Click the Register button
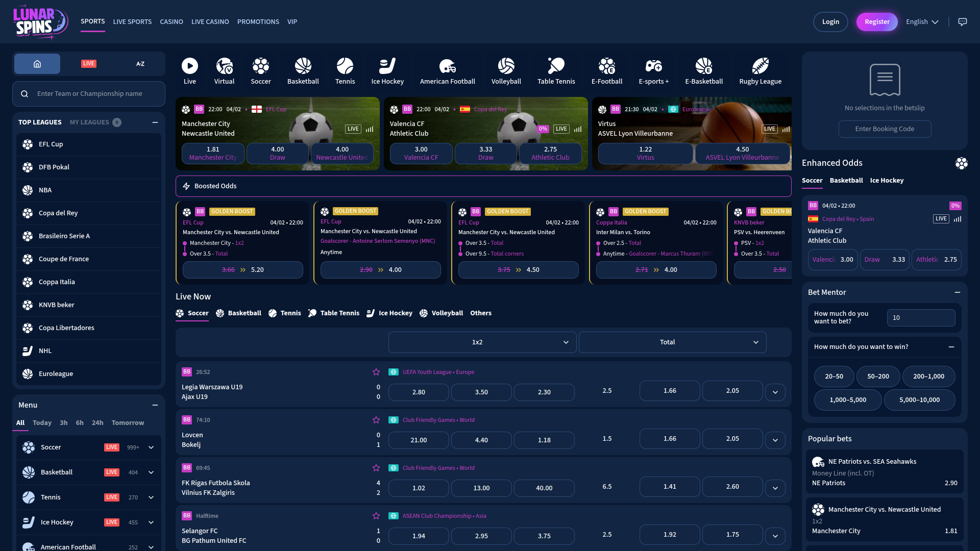The height and width of the screenshot is (551, 980). click(x=877, y=21)
